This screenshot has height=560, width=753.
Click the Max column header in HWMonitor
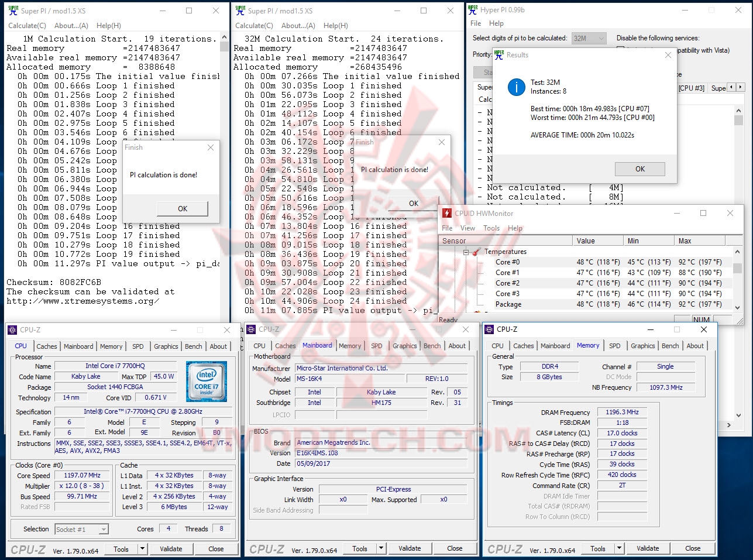point(700,241)
